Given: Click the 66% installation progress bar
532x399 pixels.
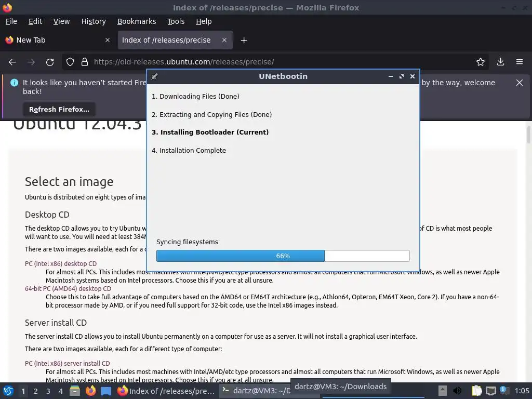Looking at the screenshot, I should 283,256.
